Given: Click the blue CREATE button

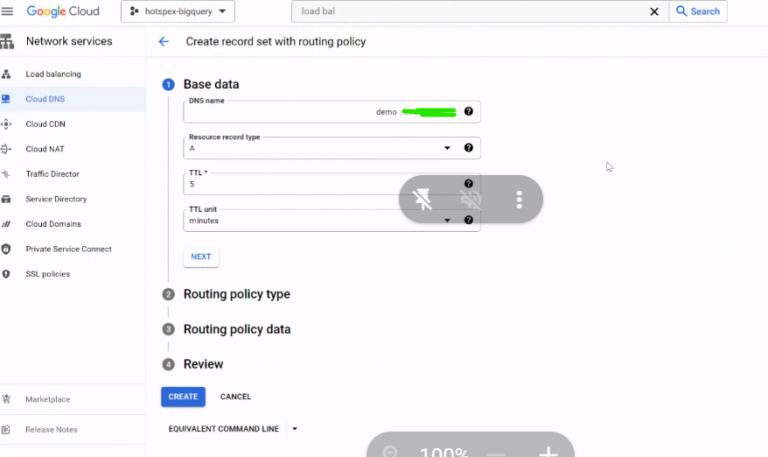Looking at the screenshot, I should (x=183, y=397).
